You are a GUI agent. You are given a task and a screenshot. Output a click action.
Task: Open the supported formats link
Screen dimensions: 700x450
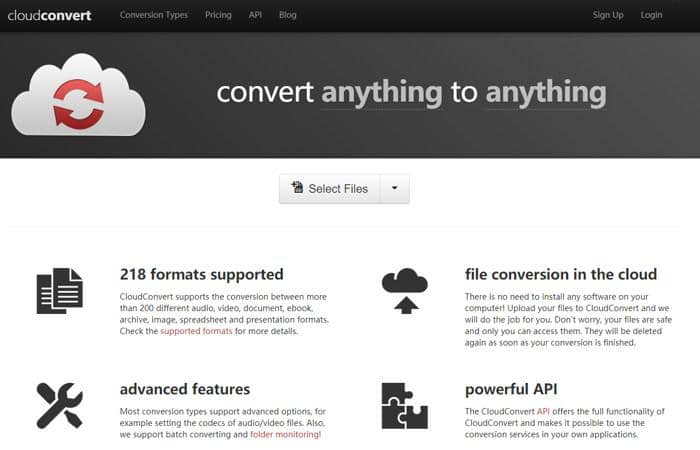[196, 331]
